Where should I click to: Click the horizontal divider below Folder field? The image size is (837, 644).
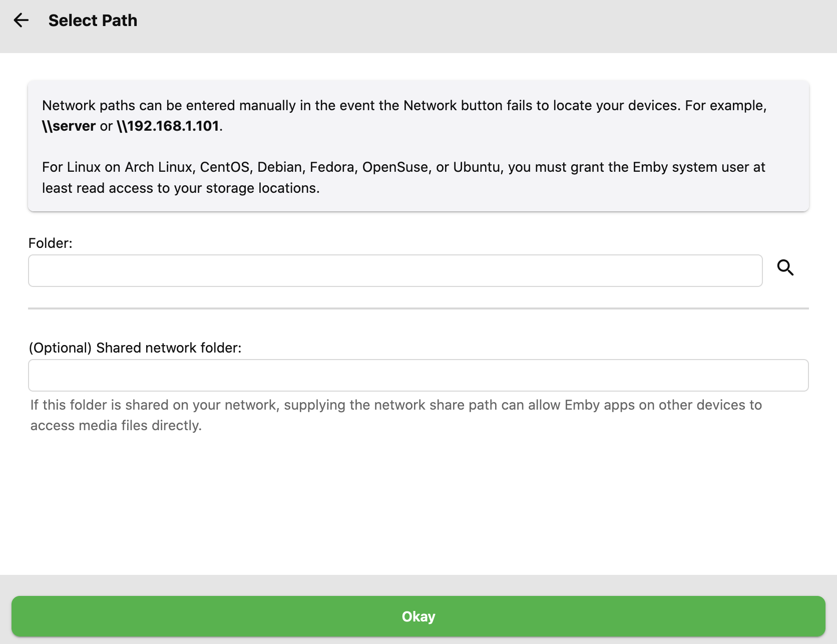pos(418,308)
